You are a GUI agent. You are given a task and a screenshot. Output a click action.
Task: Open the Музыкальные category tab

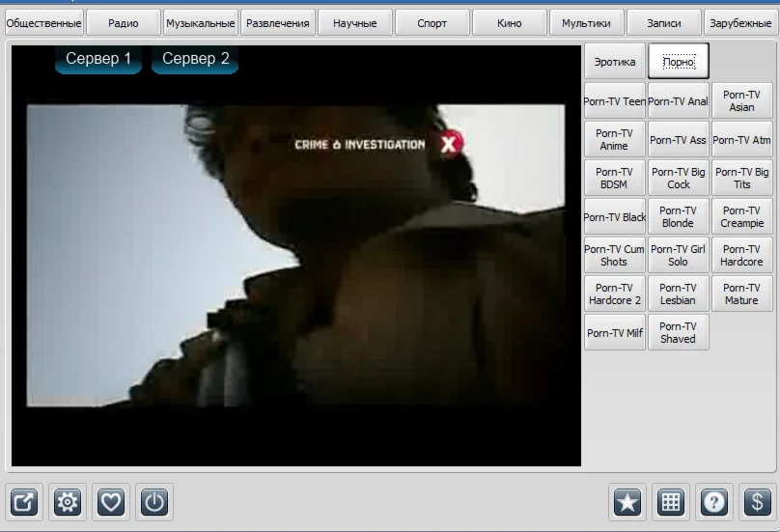[201, 23]
